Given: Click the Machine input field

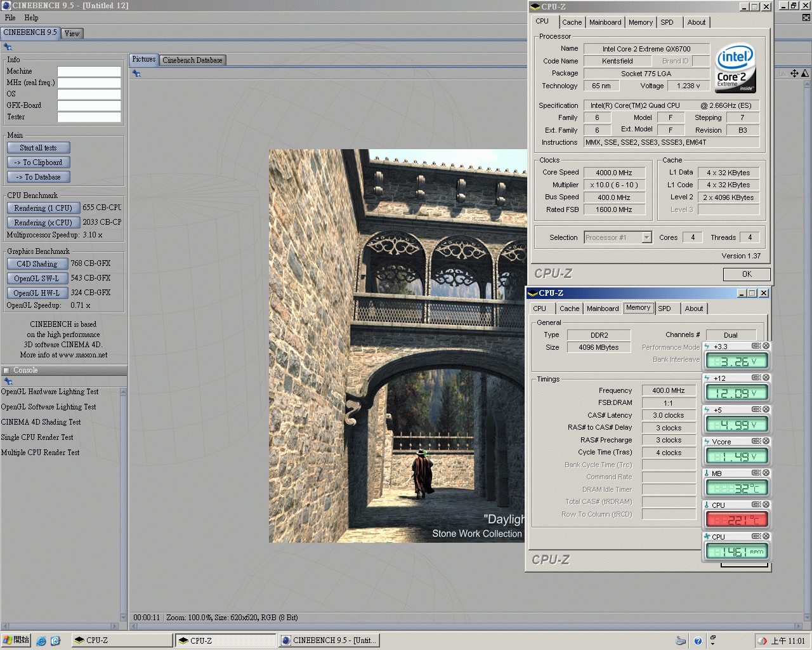Looking at the screenshot, I should [x=89, y=71].
